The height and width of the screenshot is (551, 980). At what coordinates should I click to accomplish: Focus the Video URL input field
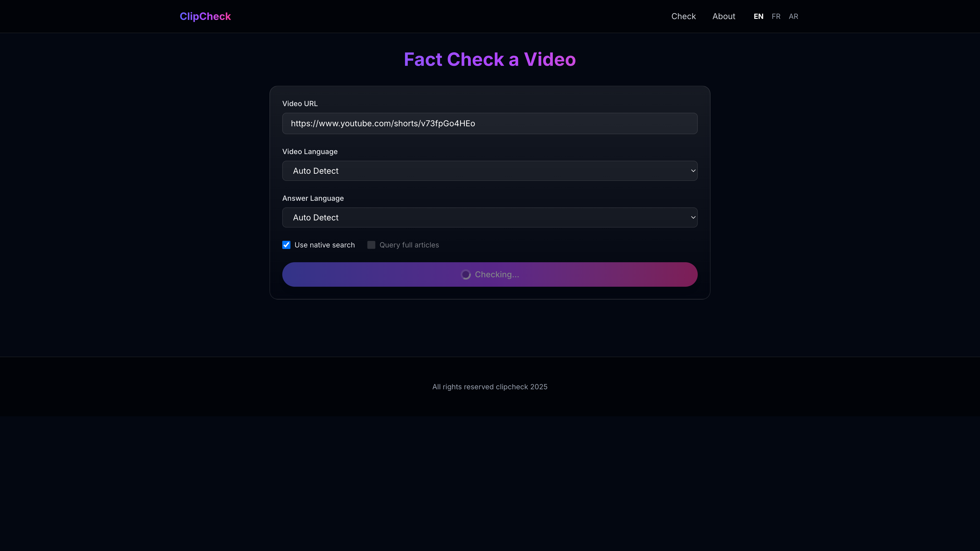489,123
